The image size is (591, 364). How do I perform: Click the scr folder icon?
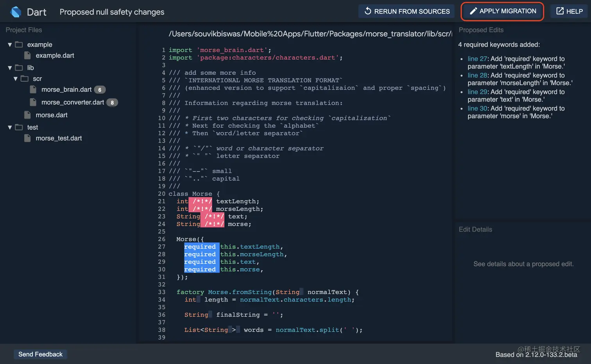click(x=25, y=79)
